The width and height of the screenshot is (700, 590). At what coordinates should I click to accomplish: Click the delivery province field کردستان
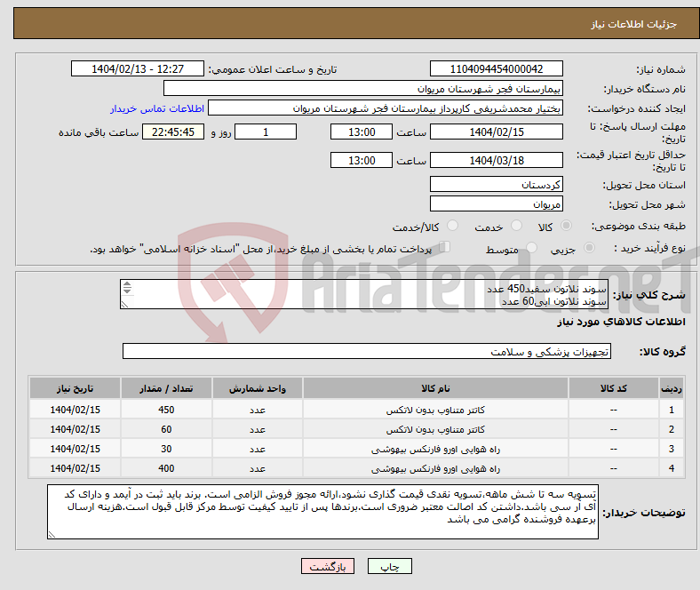point(497,184)
